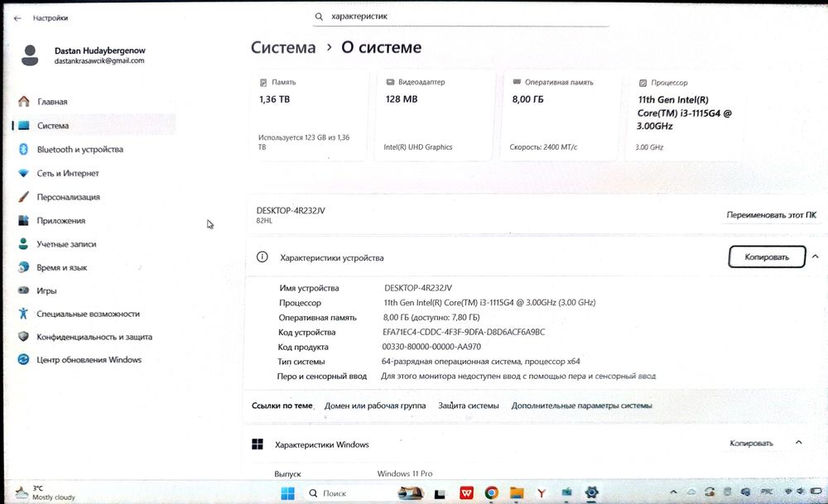Click the Код устройства value EFA71EC4-CDDC-4F3F
828x504 pixels.
(464, 332)
